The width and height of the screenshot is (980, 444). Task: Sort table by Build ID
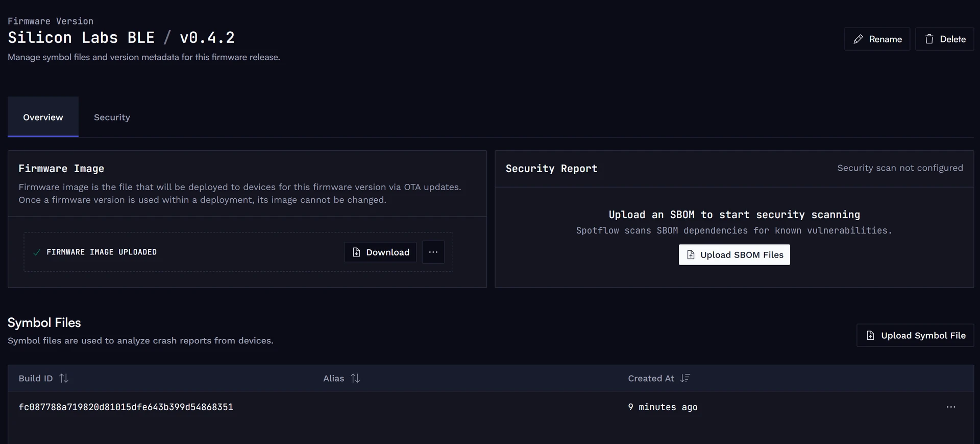pyautogui.click(x=64, y=378)
